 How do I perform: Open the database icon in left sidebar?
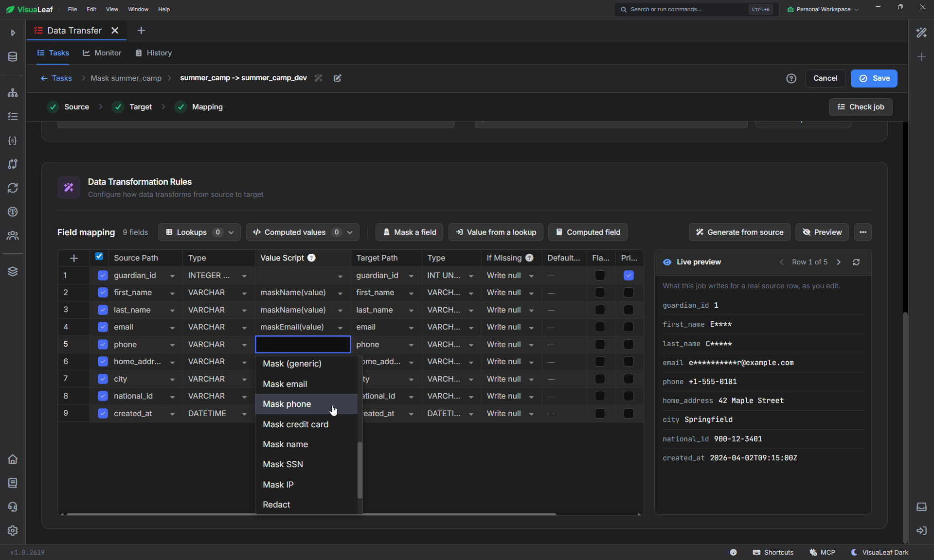point(13,57)
